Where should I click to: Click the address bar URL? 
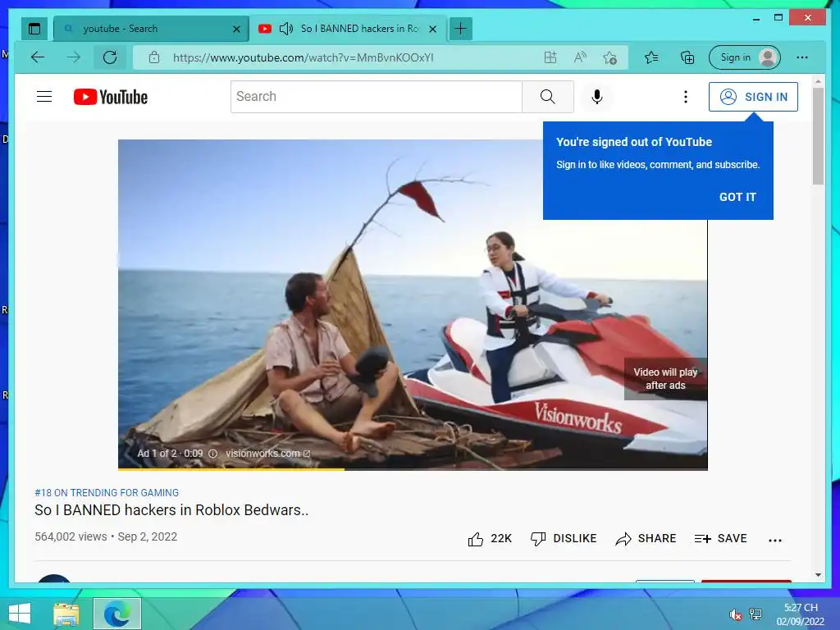[x=303, y=58]
